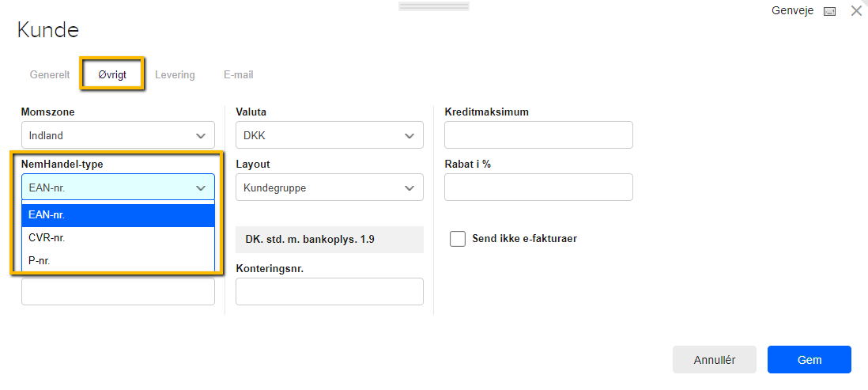
Task: Collapse the NemHandel-type dropdown chevron
Action: (201, 188)
